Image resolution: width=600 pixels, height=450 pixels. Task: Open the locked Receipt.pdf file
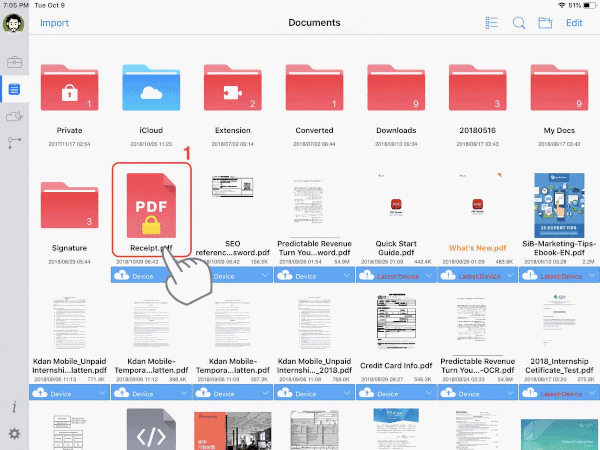click(x=151, y=205)
